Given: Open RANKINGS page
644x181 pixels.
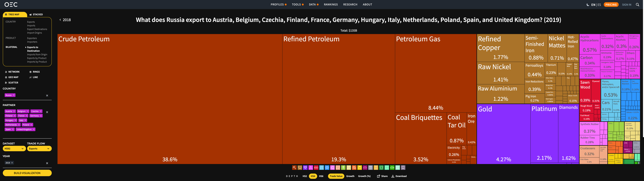Looking at the screenshot, I should 331,5.
